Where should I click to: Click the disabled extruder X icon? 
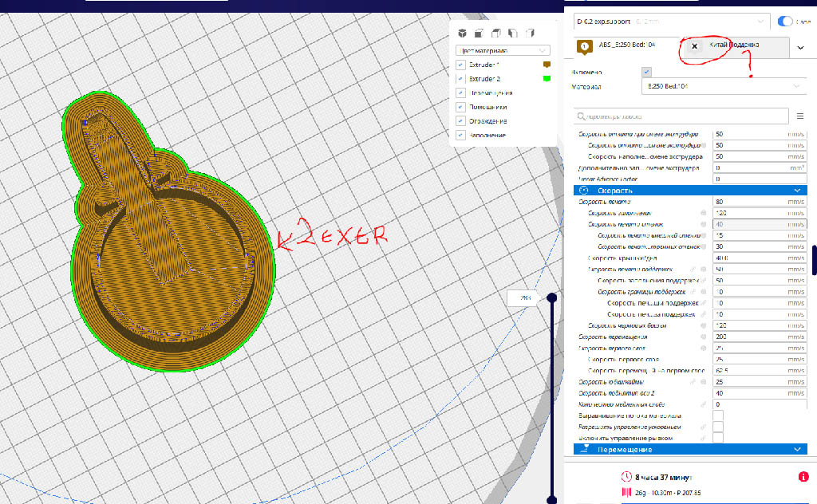694,45
